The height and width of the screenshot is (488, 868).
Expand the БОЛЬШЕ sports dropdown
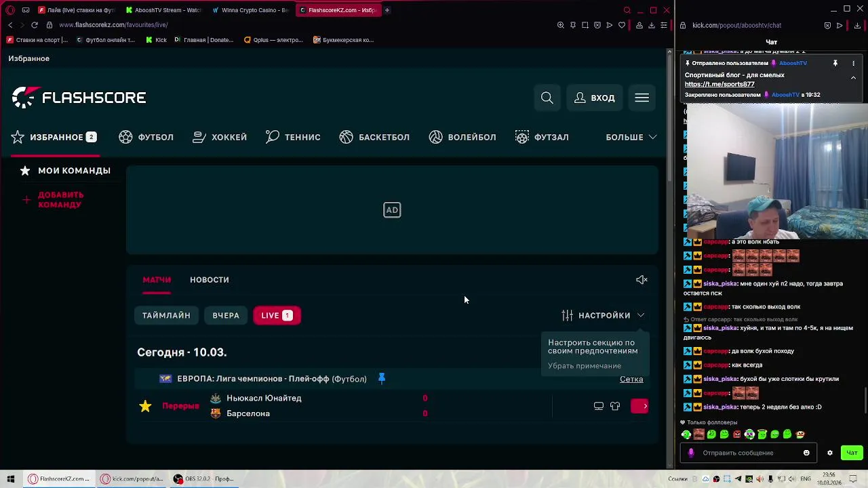coord(631,137)
